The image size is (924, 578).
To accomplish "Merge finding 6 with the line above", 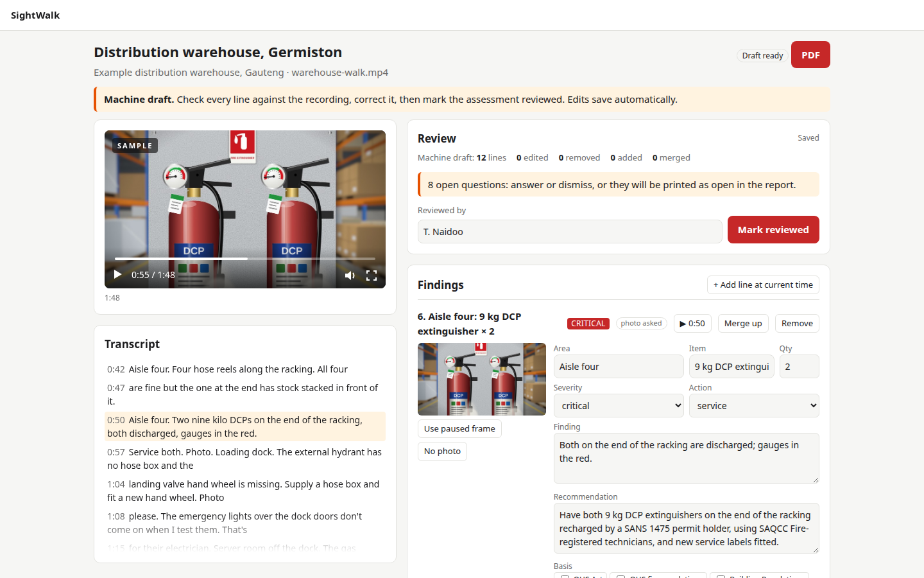I will pos(743,324).
